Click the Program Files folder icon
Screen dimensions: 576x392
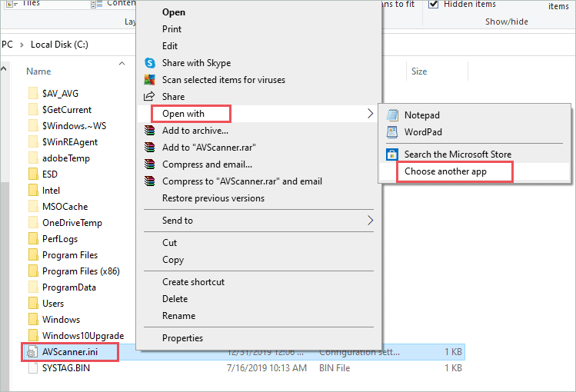(x=32, y=255)
